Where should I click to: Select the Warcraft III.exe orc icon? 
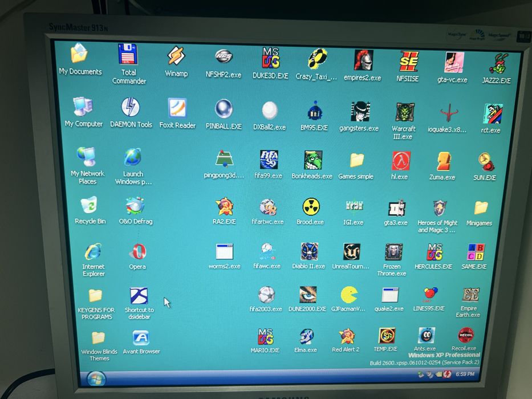click(405, 113)
